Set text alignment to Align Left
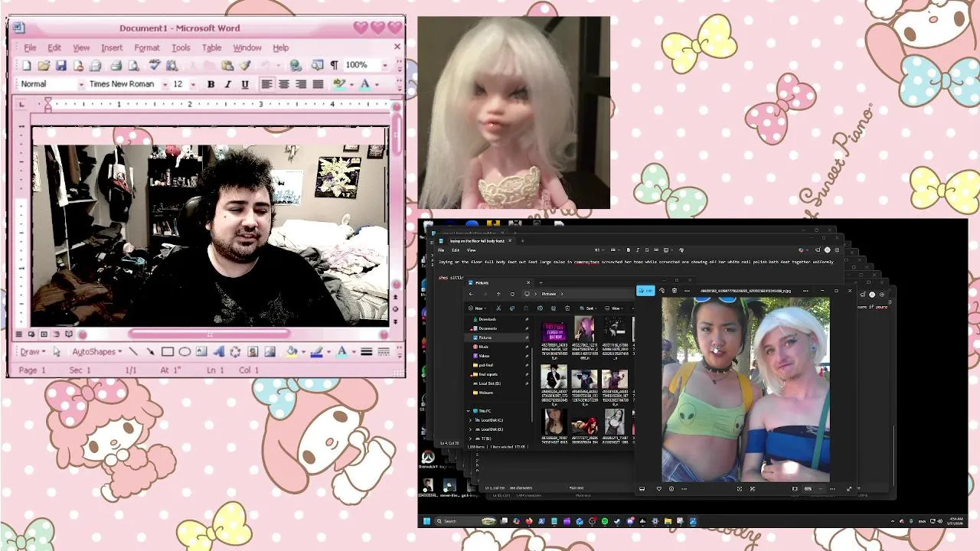 pyautogui.click(x=266, y=84)
